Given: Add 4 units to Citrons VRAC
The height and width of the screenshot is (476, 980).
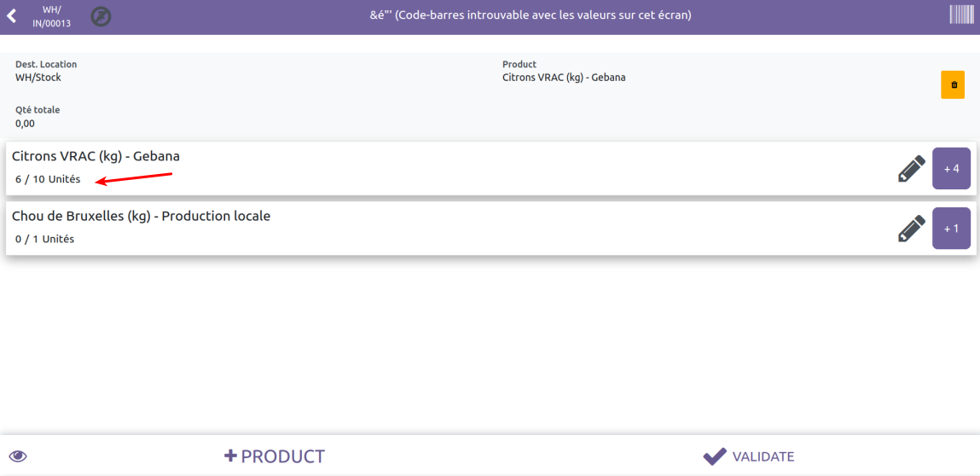Looking at the screenshot, I should 951,168.
